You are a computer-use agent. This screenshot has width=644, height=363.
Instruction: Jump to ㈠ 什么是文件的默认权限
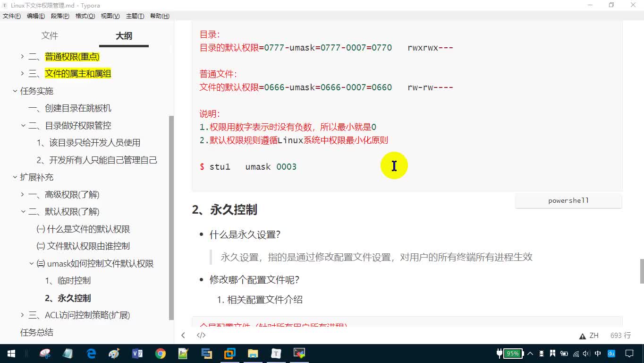tap(83, 229)
